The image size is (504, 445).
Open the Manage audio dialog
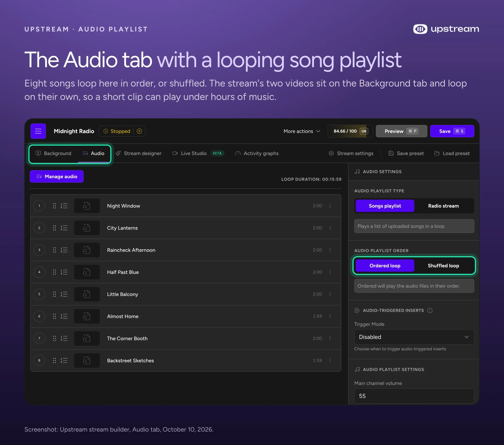click(57, 176)
